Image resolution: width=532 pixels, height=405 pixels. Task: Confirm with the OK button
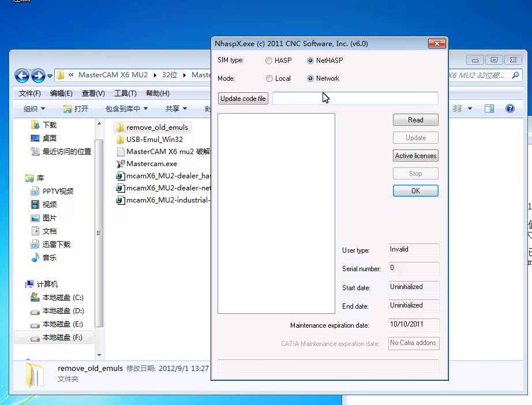pos(415,190)
